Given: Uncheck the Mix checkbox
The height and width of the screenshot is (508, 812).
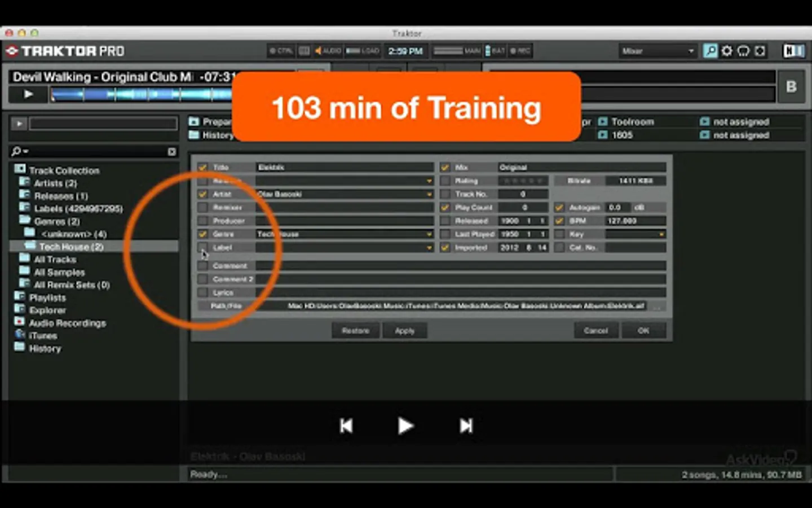Looking at the screenshot, I should [445, 167].
